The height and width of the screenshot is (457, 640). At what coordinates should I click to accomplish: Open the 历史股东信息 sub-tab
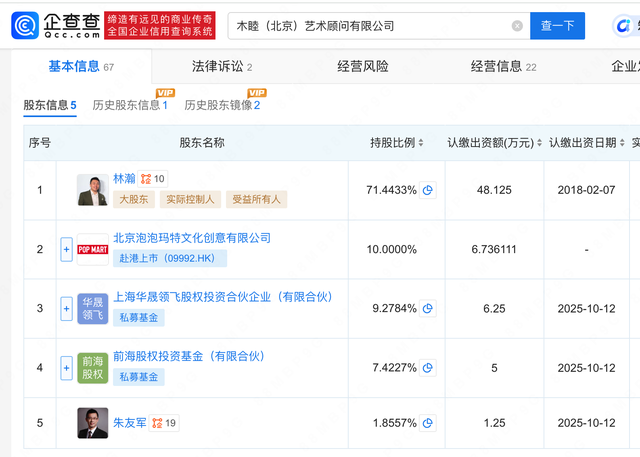coord(129,105)
